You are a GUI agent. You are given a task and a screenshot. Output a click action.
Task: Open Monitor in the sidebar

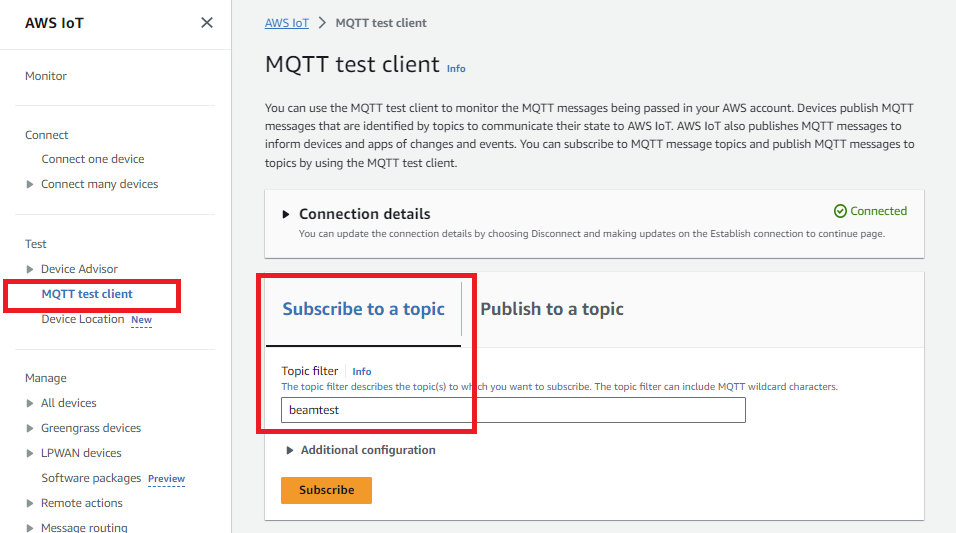pyautogui.click(x=46, y=76)
